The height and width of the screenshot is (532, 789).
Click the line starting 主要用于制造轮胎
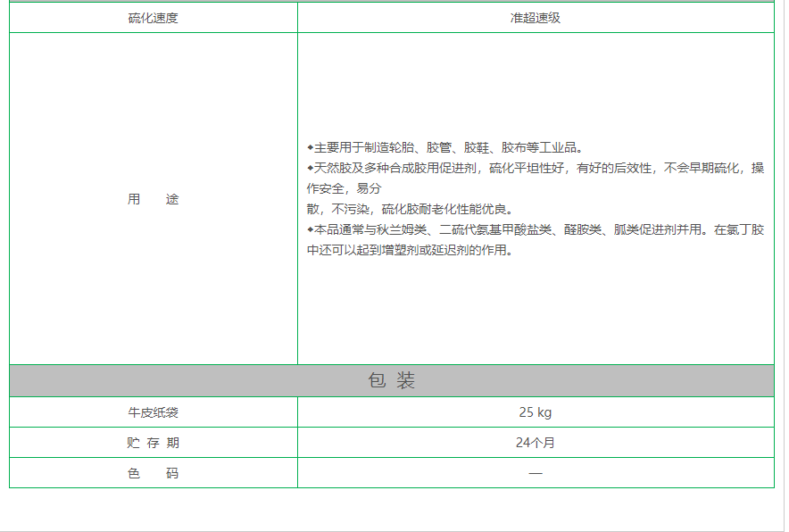coord(446,147)
